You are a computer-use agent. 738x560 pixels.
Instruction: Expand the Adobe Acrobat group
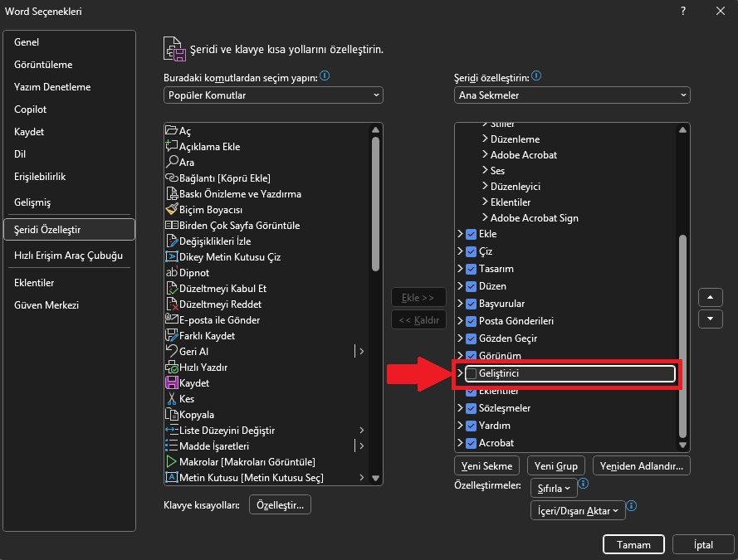point(484,155)
